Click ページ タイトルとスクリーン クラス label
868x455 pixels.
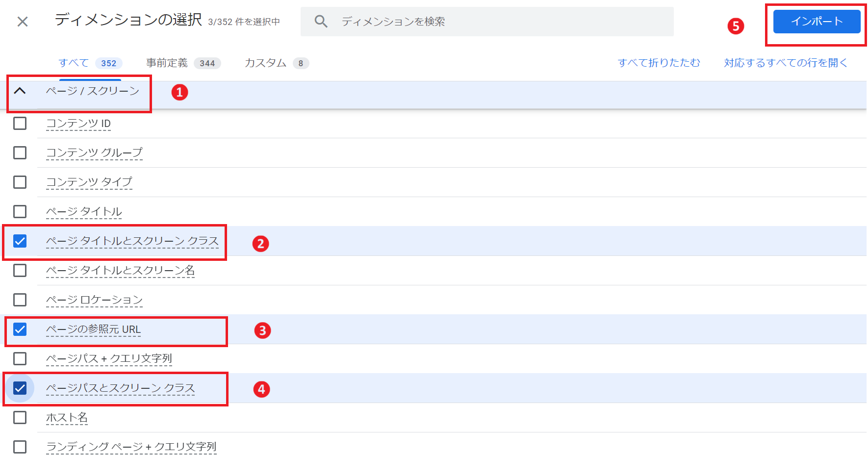coord(132,241)
